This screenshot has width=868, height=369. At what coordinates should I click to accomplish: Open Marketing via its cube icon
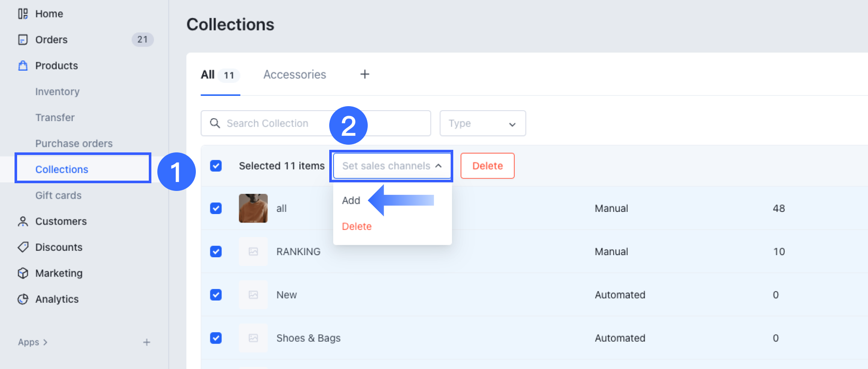(23, 273)
